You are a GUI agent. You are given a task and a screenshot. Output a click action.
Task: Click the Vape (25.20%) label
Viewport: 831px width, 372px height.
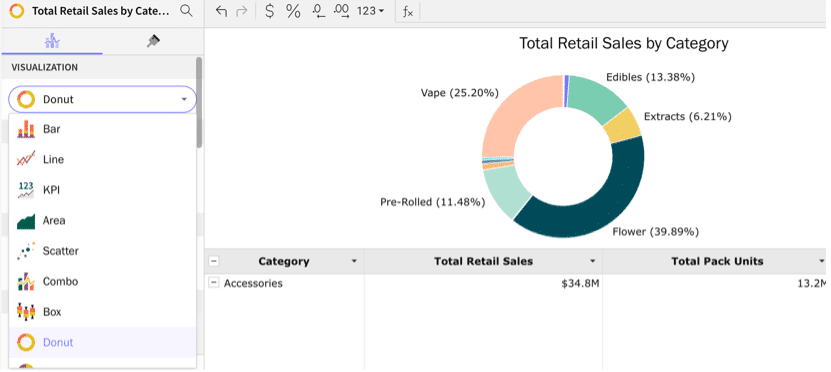pyautogui.click(x=460, y=93)
